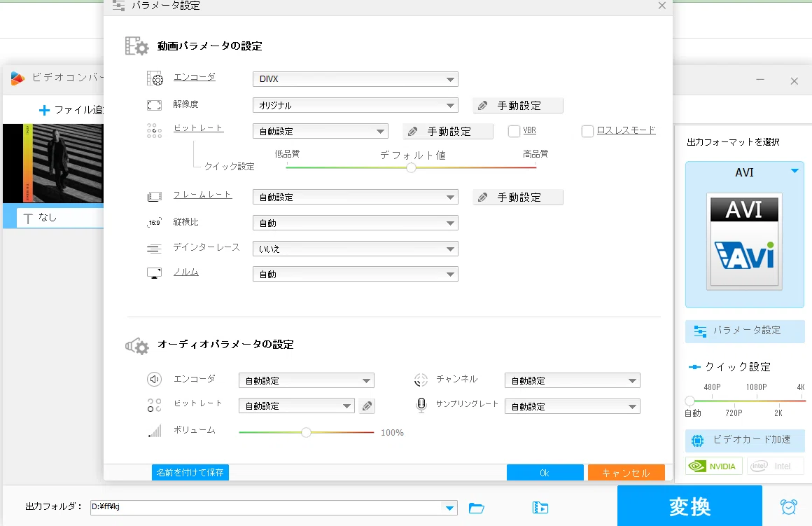Click the audio channel icon
The image size is (812, 526).
tap(421, 380)
